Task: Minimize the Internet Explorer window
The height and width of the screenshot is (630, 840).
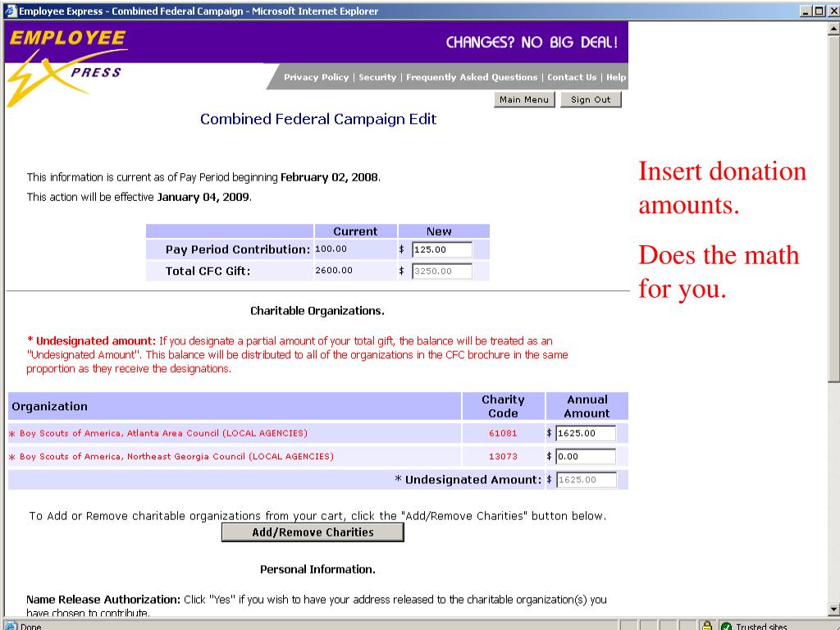Action: click(806, 11)
